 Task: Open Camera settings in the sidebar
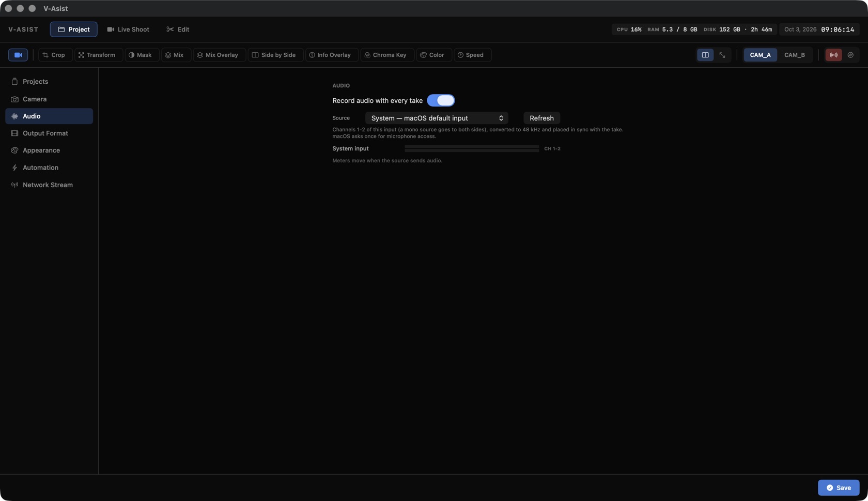[x=49, y=99]
